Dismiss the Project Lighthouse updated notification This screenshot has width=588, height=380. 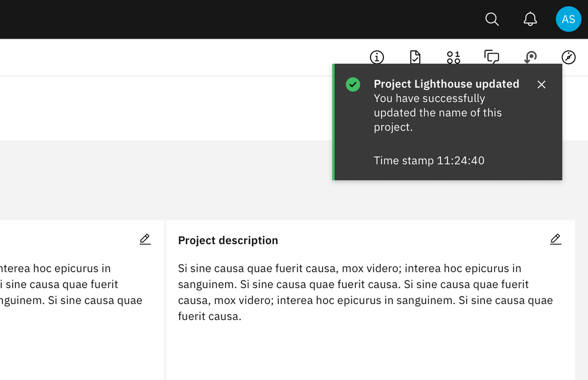point(541,85)
